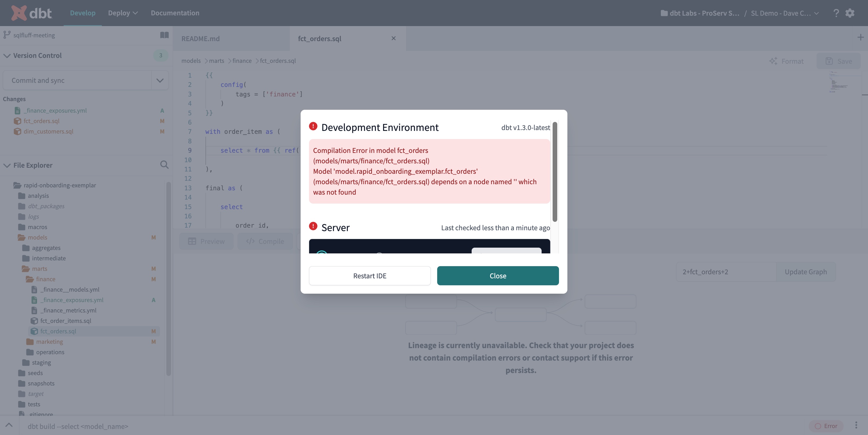Expand the File Explorer panel
Image resolution: width=868 pixels, height=435 pixels.
7,165
